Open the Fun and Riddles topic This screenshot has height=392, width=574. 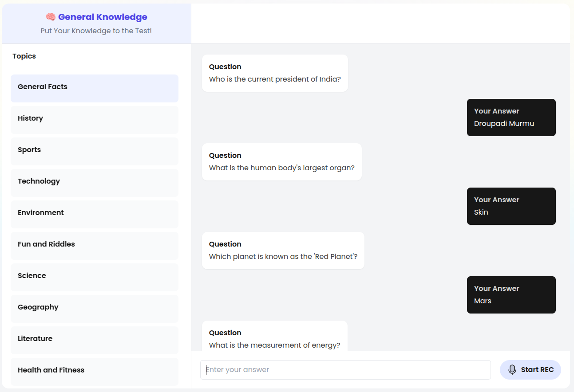(x=95, y=246)
